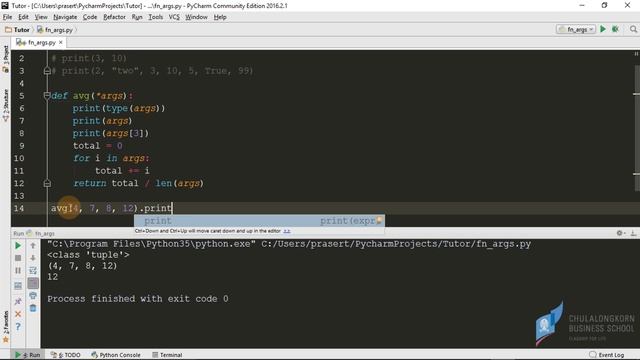Open the Python Console tab
Image resolution: width=640 pixels, height=360 pixels.
(116, 355)
